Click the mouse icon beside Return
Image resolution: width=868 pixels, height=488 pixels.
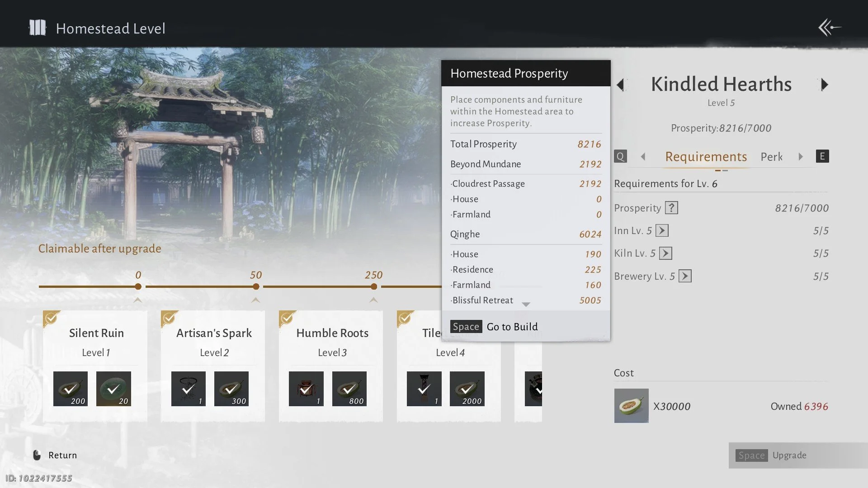click(37, 455)
